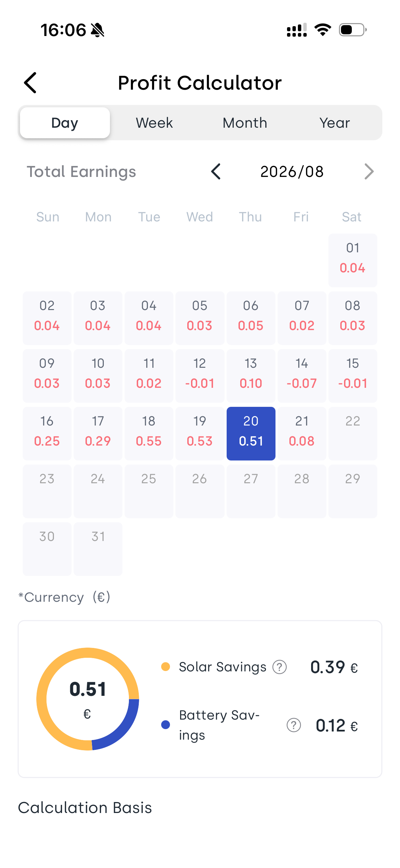Select the highlighted day 20 cell
The image size is (400, 868).
tap(251, 433)
